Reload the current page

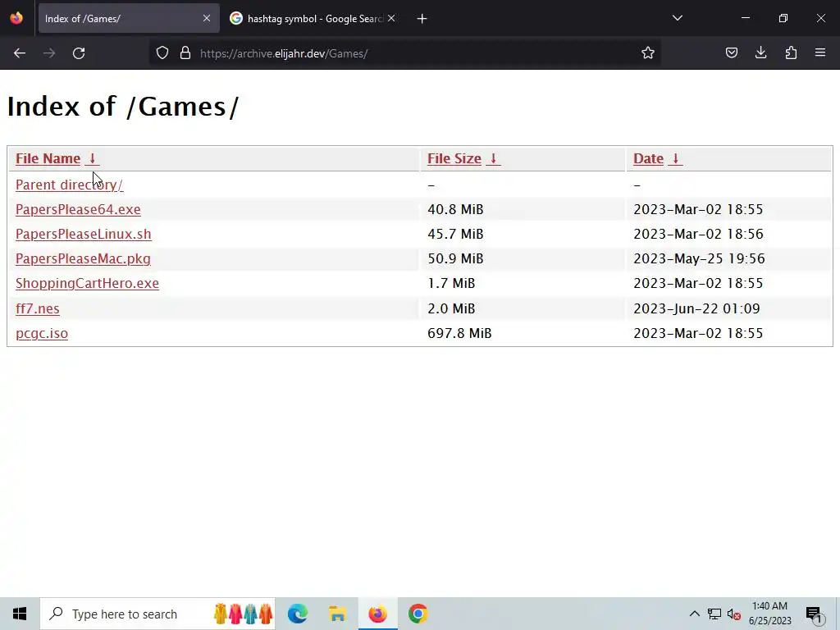(x=79, y=53)
